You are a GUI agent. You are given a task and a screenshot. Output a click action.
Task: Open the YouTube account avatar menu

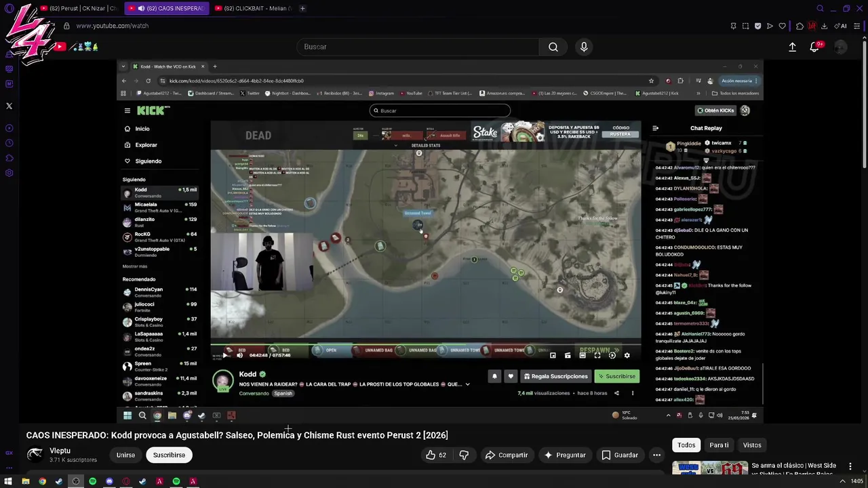pyautogui.click(x=840, y=47)
